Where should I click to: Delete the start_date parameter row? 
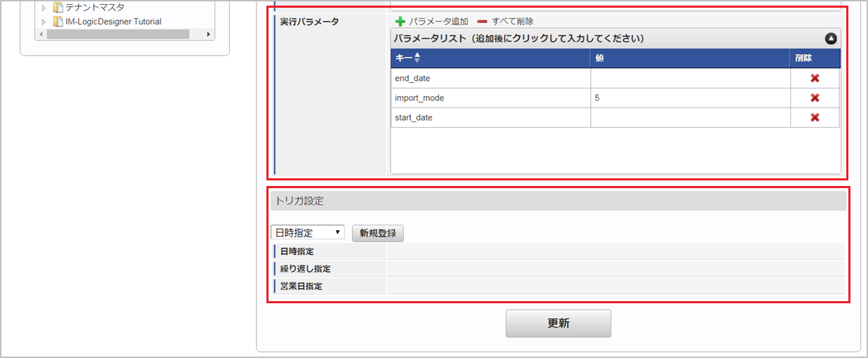pyautogui.click(x=815, y=117)
